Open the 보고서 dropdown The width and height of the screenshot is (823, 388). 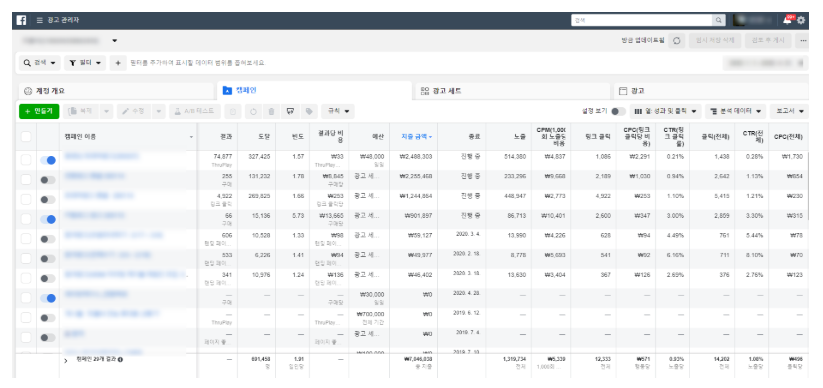pyautogui.click(x=789, y=111)
